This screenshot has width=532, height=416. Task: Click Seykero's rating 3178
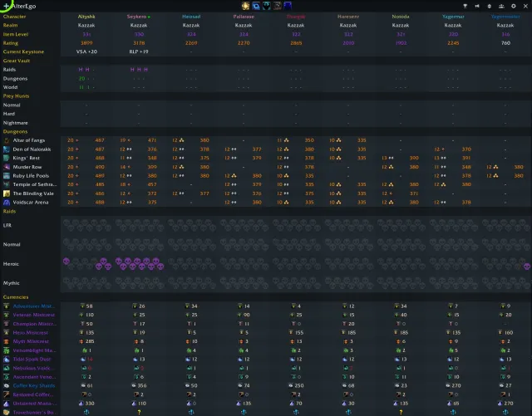(139, 42)
